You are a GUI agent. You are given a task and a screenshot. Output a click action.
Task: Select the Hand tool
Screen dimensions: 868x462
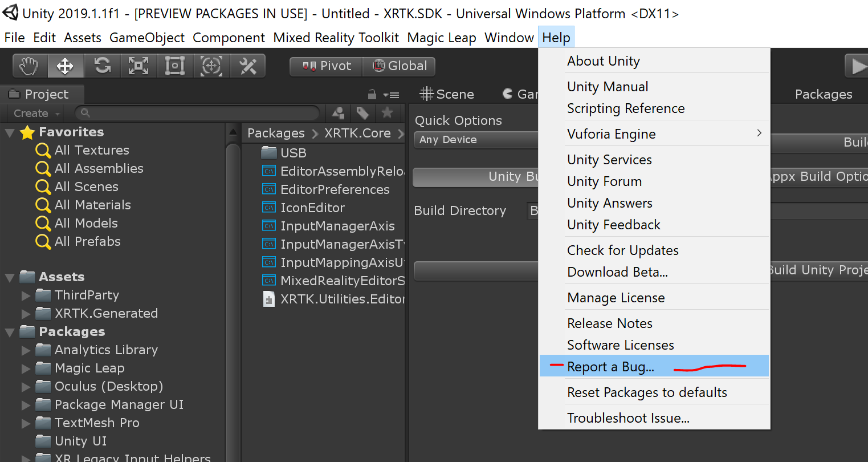pyautogui.click(x=30, y=66)
